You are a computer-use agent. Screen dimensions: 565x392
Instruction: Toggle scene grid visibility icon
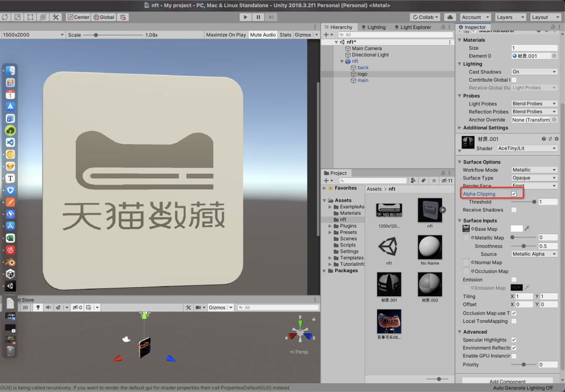88,308
